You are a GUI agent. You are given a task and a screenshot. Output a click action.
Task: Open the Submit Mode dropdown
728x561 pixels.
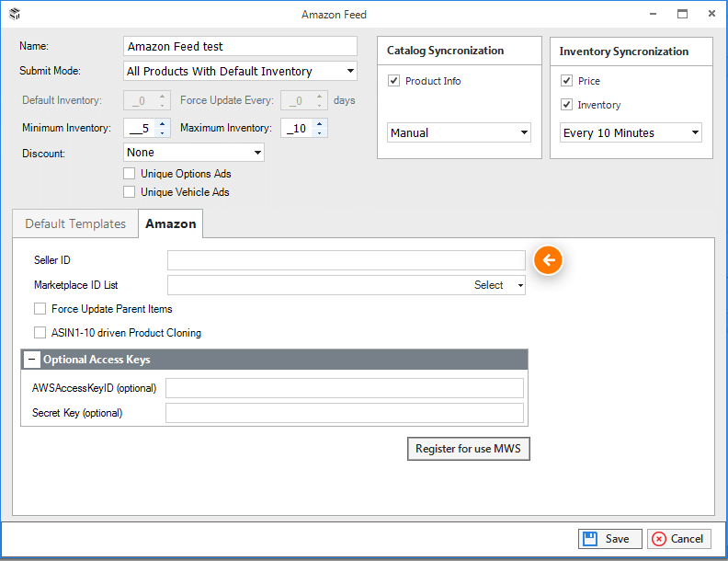tap(350, 71)
